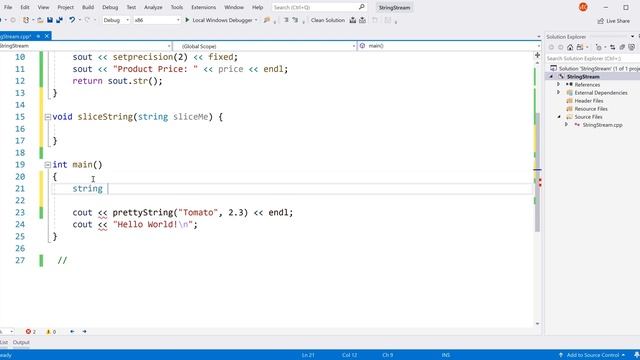The image size is (640, 360).
Task: Navigate forward with the right arrow icon
Action: (84, 332)
